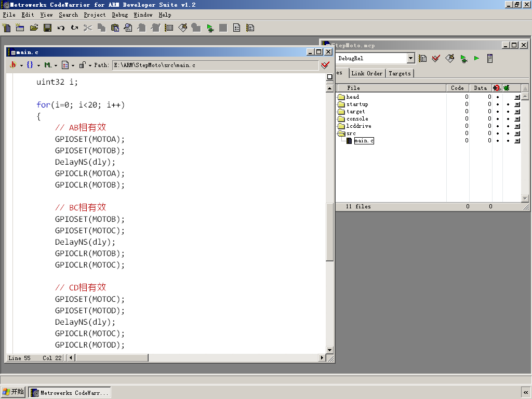The height and width of the screenshot is (399, 532).
Task: Click the Debug bug-arrow icon in the project window
Action: [x=464, y=59]
